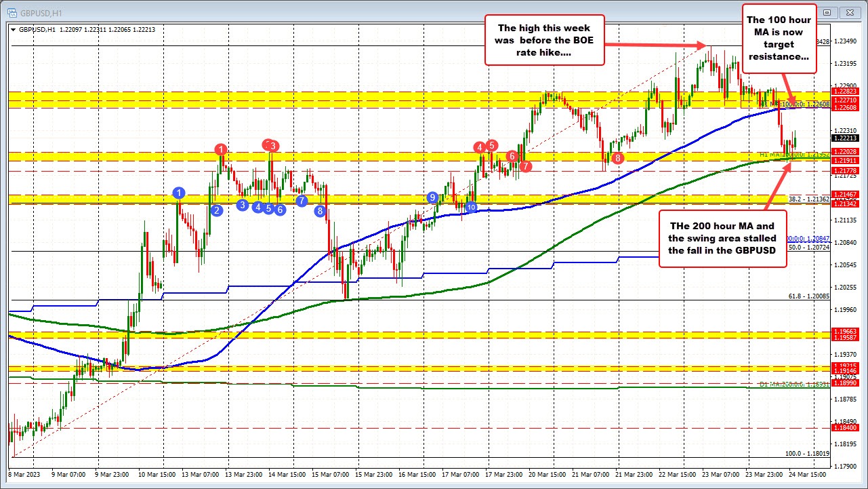
Task: Click the restore down window button
Action: (826, 12)
